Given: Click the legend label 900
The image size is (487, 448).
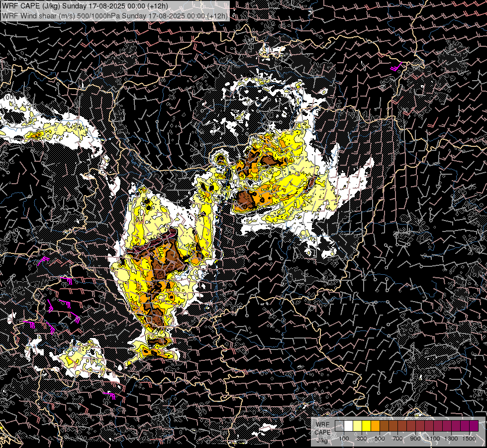Looking at the screenshot, I should point(415,439).
